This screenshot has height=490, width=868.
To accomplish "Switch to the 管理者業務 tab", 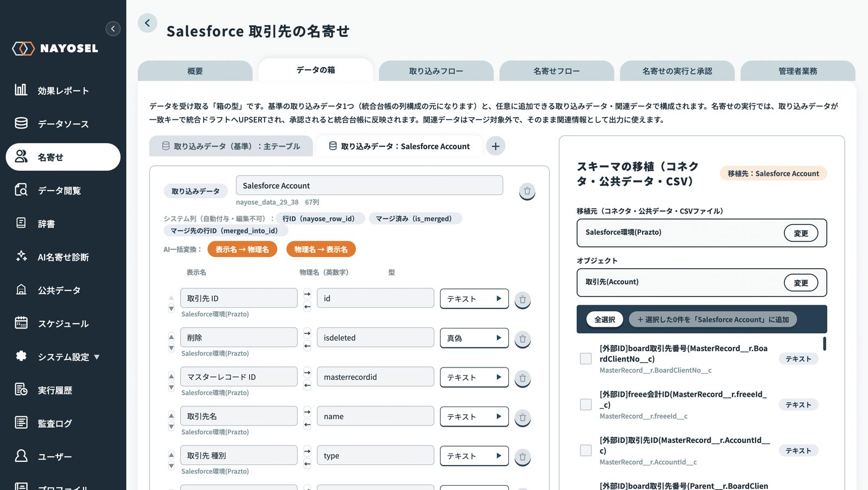I will pyautogui.click(x=797, y=71).
